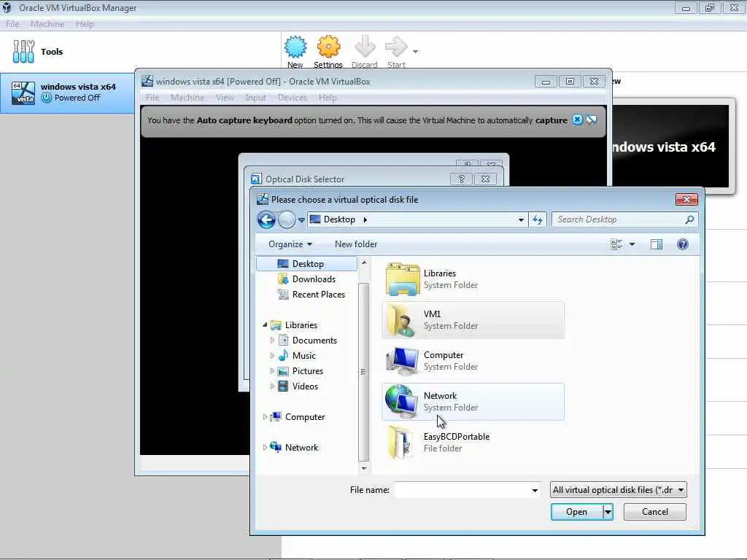
Task: Click the File name input field
Action: [x=461, y=490]
